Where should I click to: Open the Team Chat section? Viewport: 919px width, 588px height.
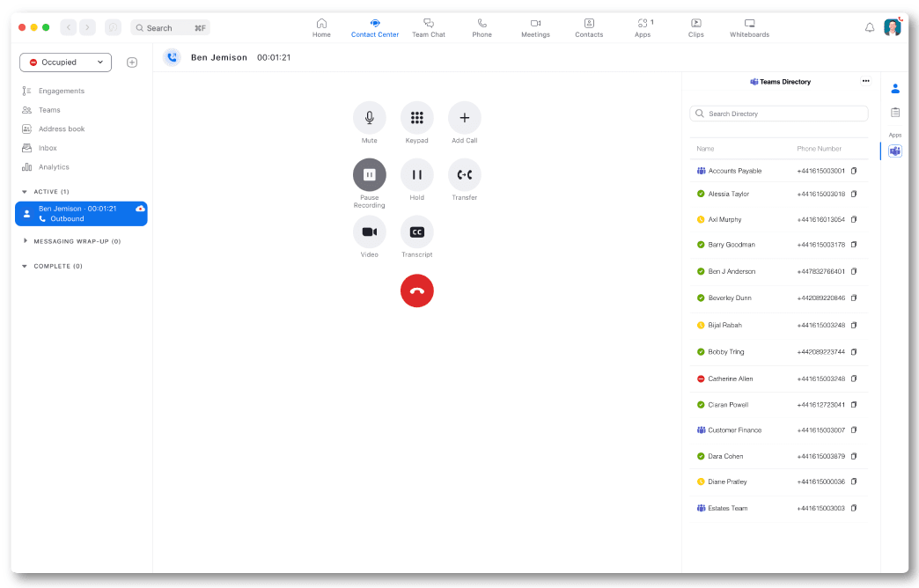[429, 28]
